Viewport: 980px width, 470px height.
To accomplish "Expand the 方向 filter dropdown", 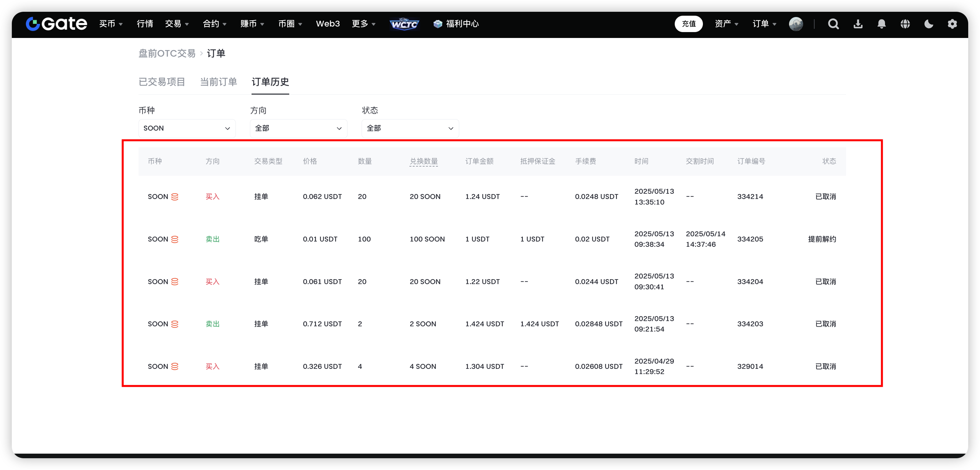I will click(298, 129).
